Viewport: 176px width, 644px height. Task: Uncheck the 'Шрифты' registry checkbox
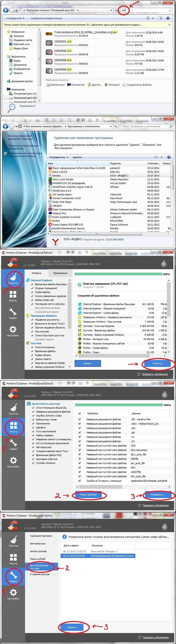pyautogui.click(x=33, y=428)
